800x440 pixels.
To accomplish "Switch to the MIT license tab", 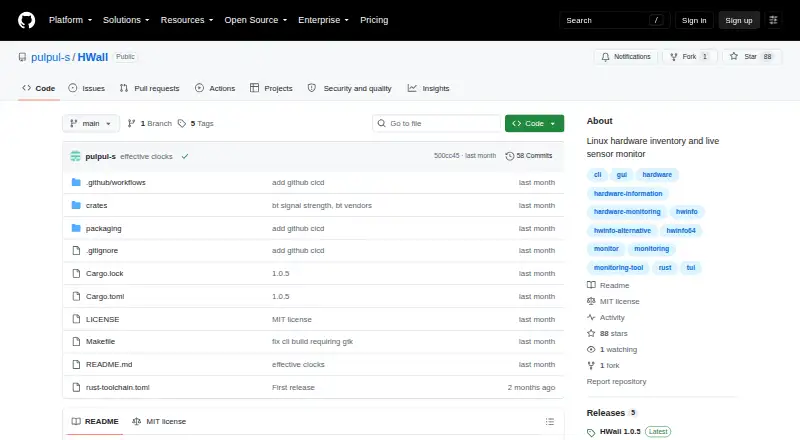I will click(x=159, y=421).
